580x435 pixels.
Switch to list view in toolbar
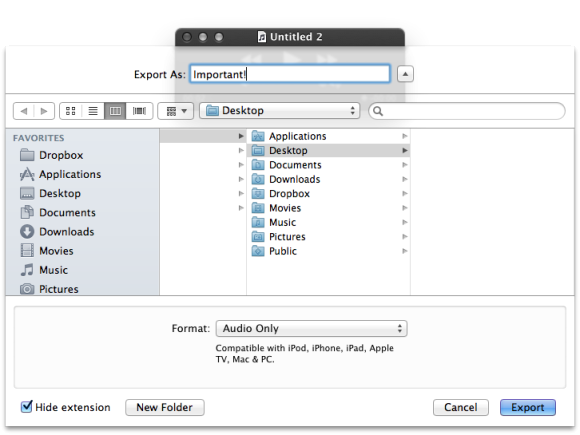[x=93, y=111]
